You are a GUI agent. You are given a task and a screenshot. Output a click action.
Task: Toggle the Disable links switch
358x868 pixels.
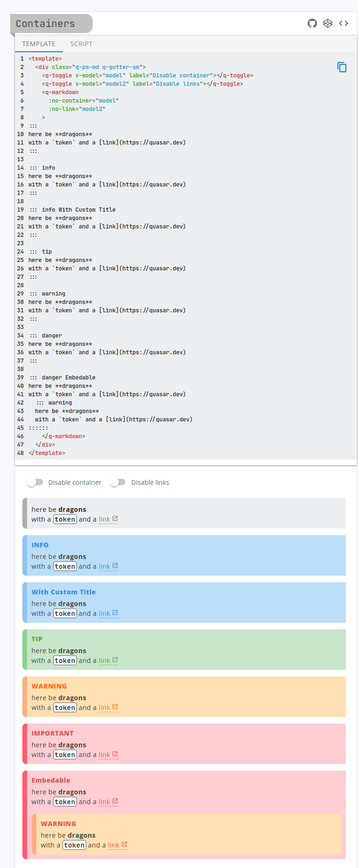[117, 482]
